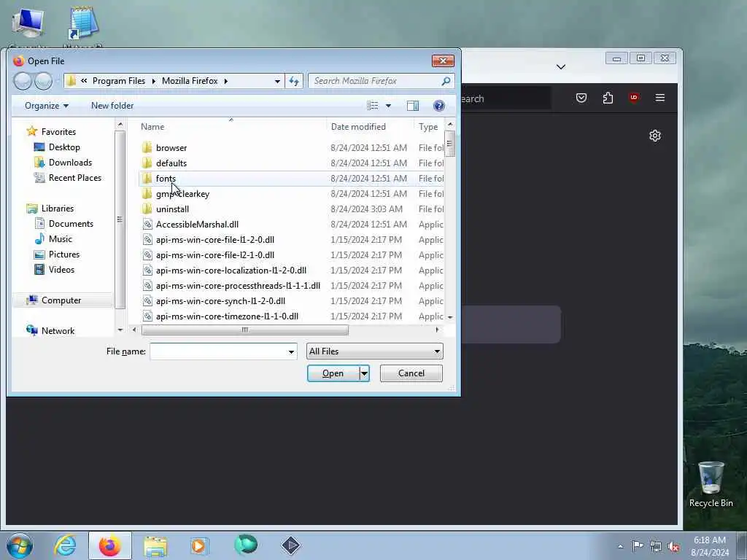Click the Recycle Bin desktop icon
Image resolution: width=747 pixels, height=560 pixels.
point(711,484)
